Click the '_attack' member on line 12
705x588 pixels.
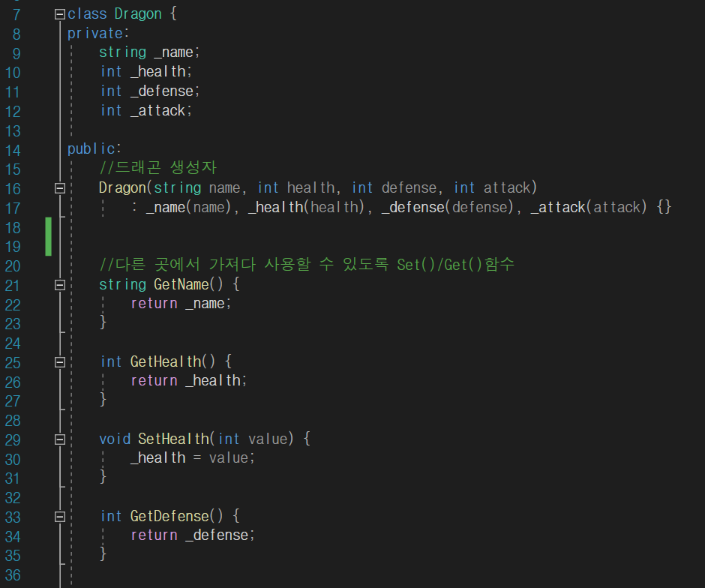click(x=157, y=110)
